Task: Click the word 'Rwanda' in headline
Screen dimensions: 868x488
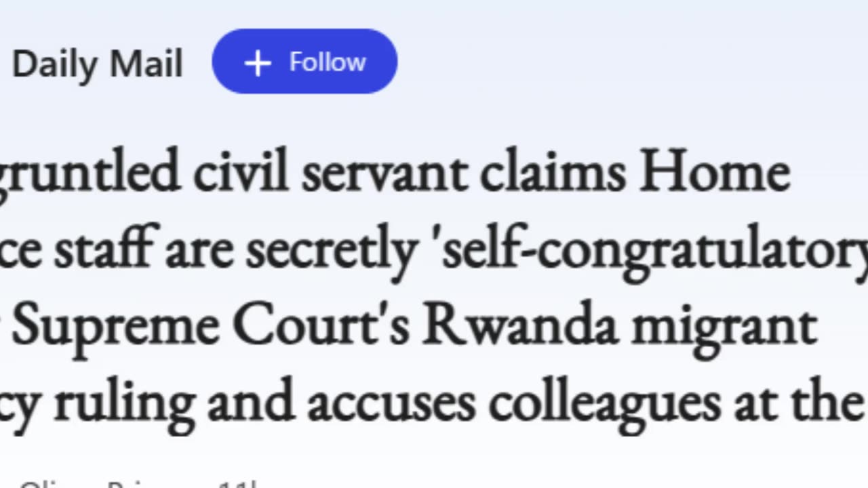Action: click(521, 326)
